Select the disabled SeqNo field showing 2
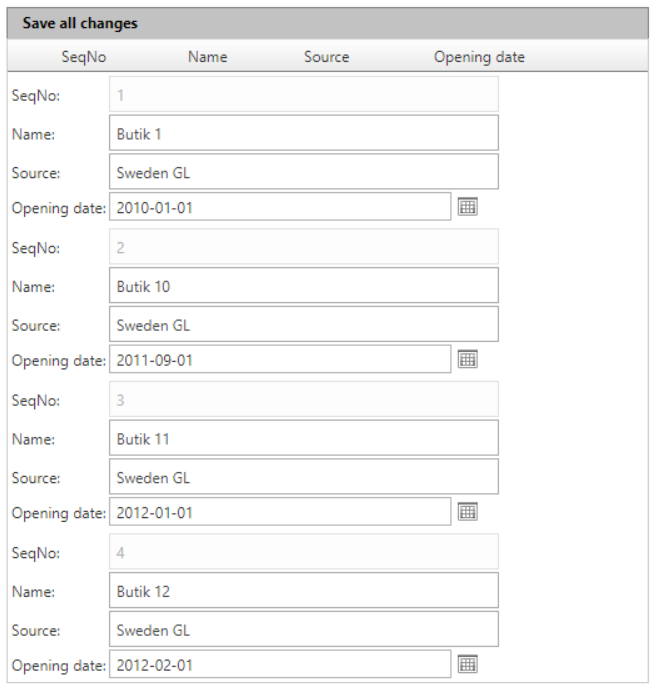Screen dimensions: 662x694 [x=304, y=247]
